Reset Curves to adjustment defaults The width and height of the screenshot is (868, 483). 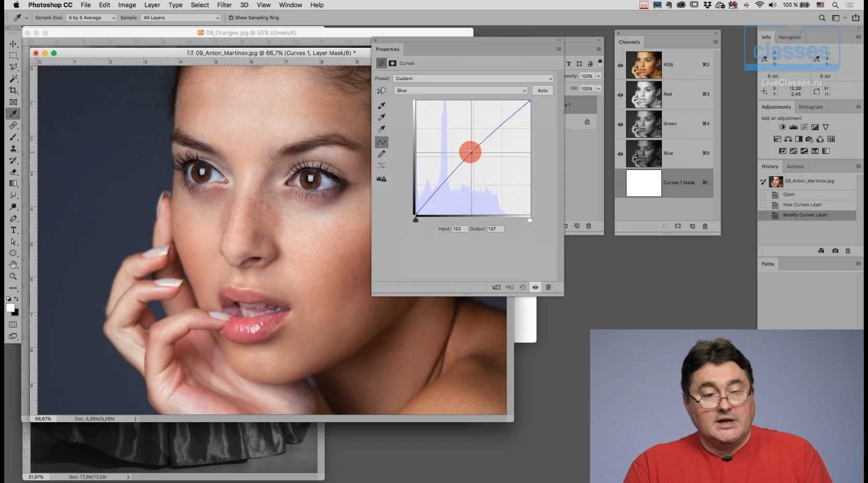pyautogui.click(x=522, y=288)
